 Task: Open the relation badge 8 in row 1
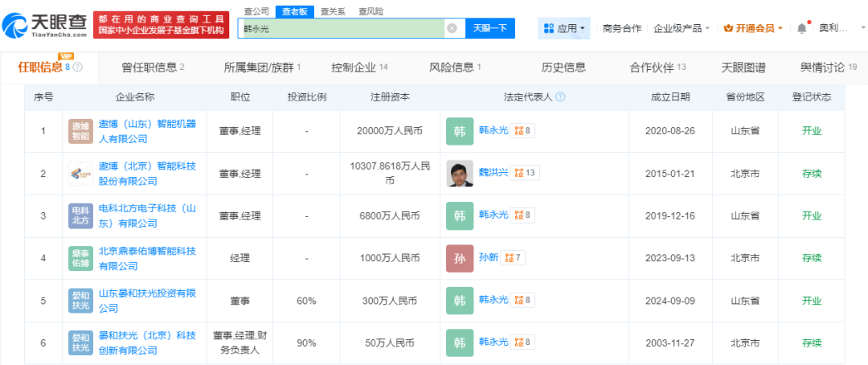[522, 131]
